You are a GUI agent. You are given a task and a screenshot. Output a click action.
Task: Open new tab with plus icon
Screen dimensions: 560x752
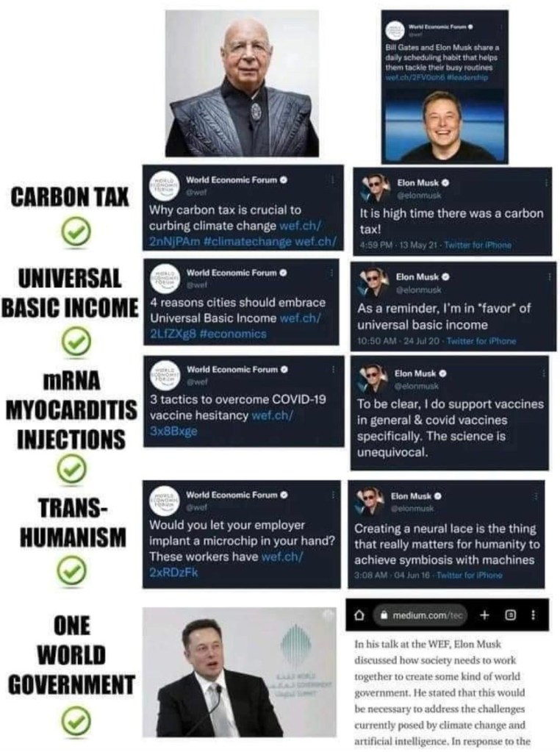484,615
